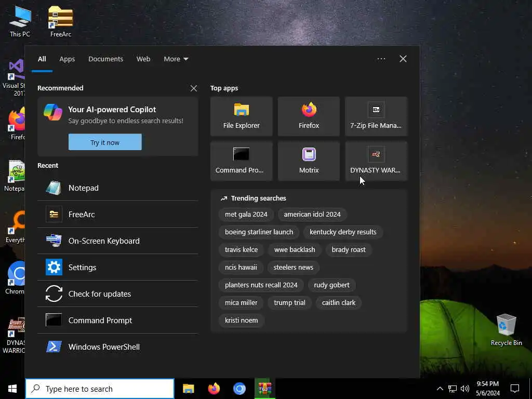This screenshot has height=399, width=532.
Task: Open Firefox from taskbar
Action: pyautogui.click(x=214, y=389)
